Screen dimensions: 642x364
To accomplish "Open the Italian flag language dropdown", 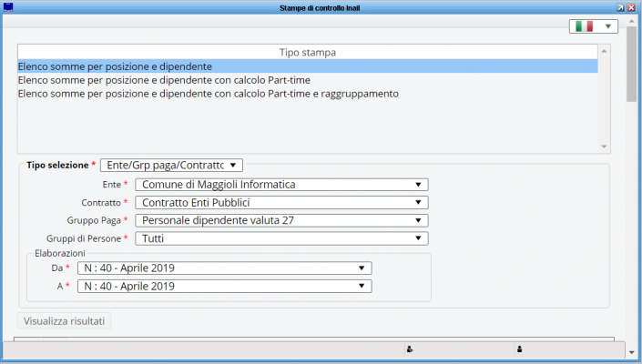I will [x=593, y=26].
